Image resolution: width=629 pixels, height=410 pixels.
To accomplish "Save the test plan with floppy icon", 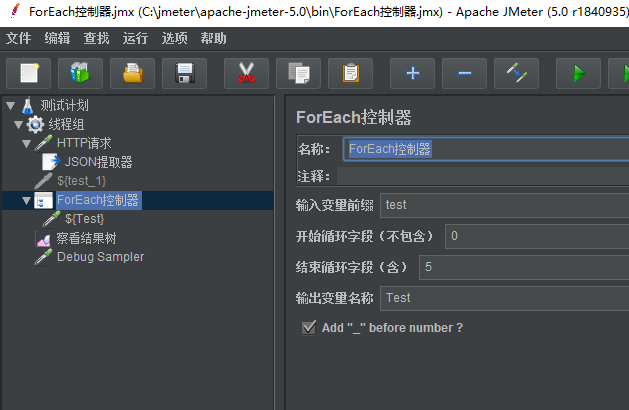I will pyautogui.click(x=185, y=73).
